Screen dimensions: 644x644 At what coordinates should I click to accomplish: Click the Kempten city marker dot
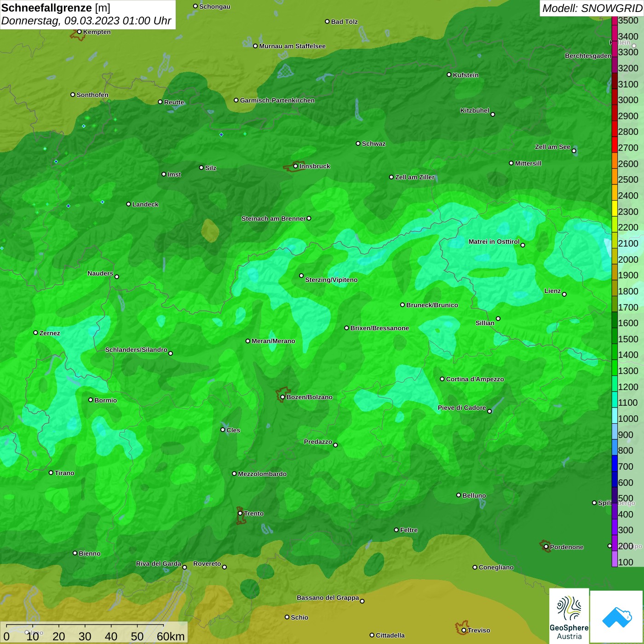tap(79, 32)
